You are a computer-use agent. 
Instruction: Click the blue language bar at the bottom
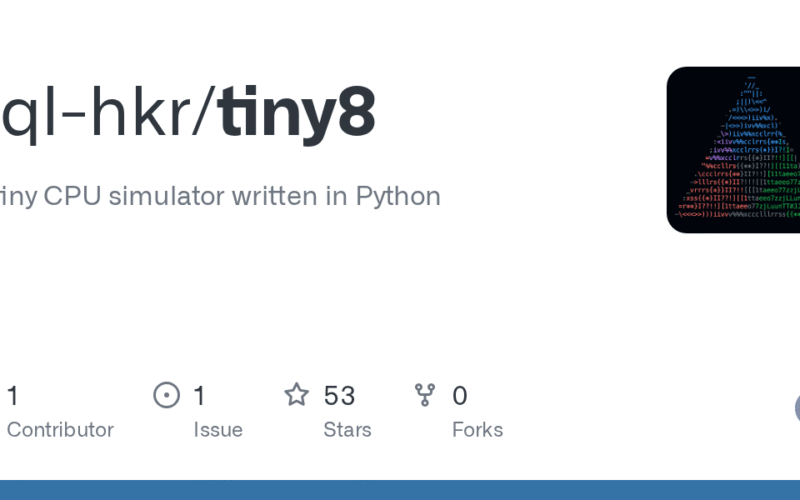(400, 490)
